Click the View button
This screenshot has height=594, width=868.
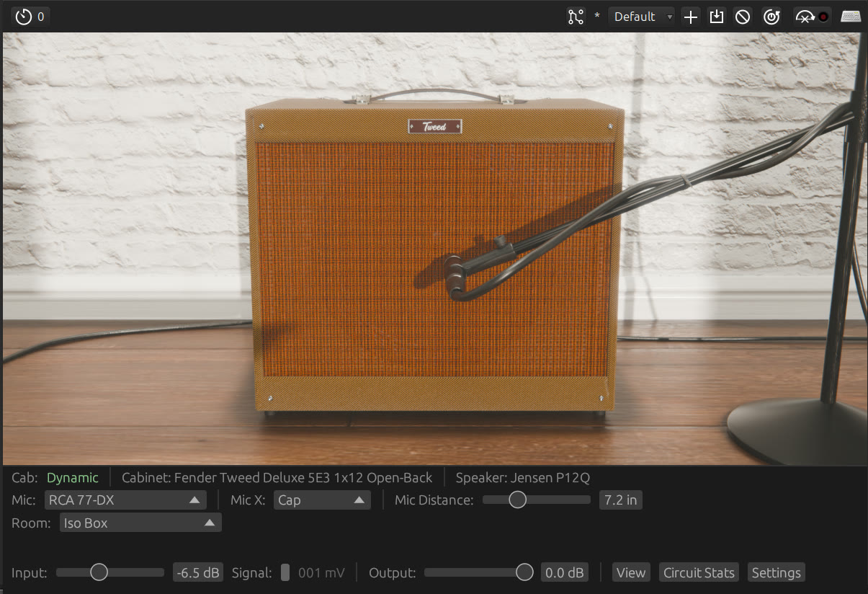(631, 572)
